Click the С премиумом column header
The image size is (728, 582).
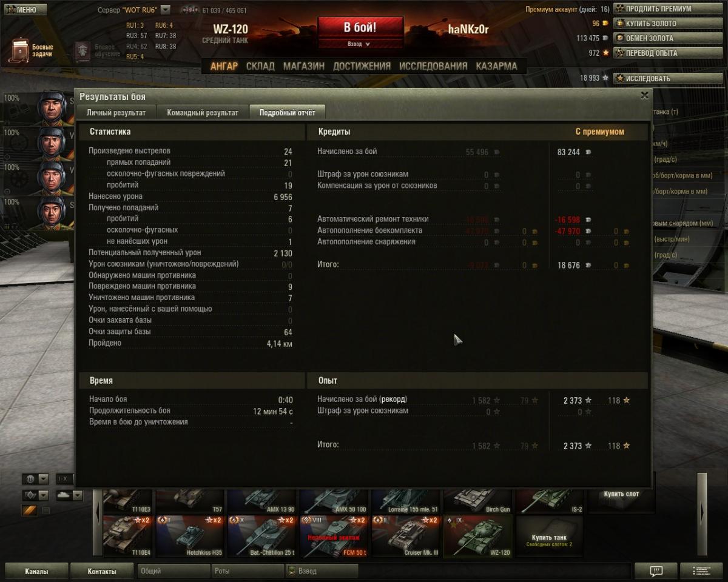click(x=599, y=132)
